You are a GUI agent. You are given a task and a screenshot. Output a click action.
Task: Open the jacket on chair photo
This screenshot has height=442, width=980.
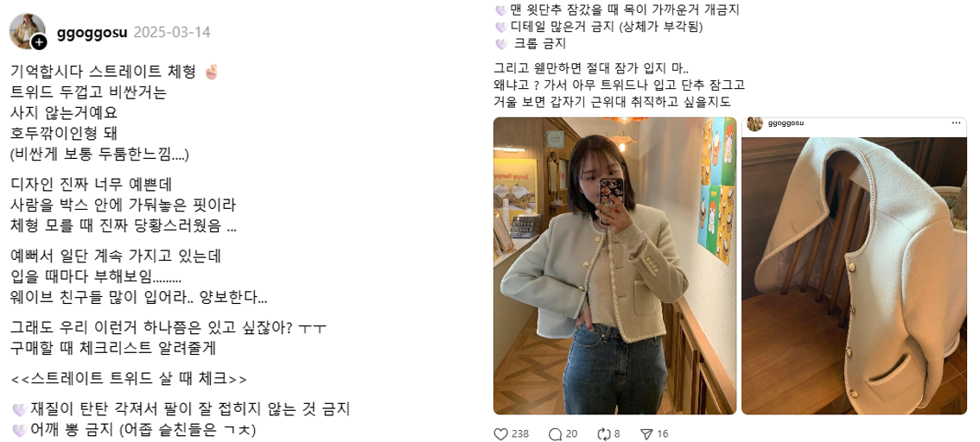pyautogui.click(x=855, y=266)
